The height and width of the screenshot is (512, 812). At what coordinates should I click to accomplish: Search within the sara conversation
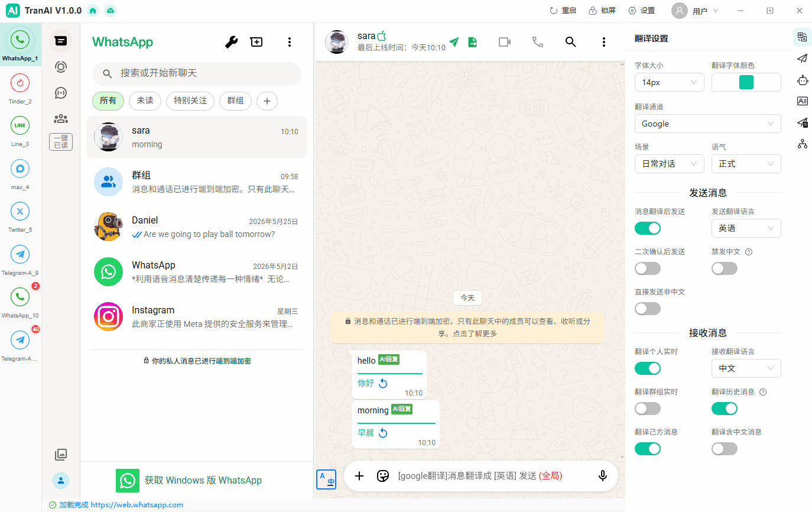(570, 42)
